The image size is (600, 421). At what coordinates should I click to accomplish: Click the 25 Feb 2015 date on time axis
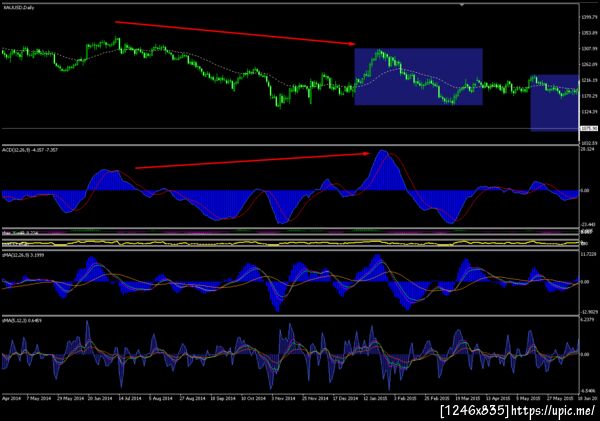(437, 398)
